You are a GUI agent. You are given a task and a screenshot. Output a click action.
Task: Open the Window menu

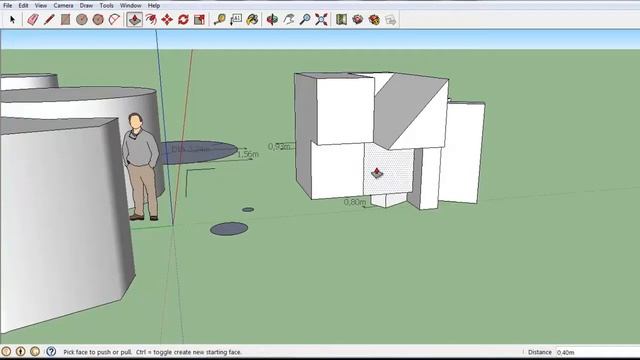pyautogui.click(x=131, y=5)
